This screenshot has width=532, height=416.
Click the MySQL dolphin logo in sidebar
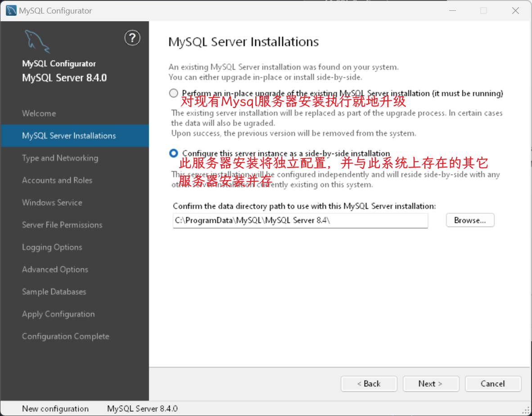click(37, 41)
